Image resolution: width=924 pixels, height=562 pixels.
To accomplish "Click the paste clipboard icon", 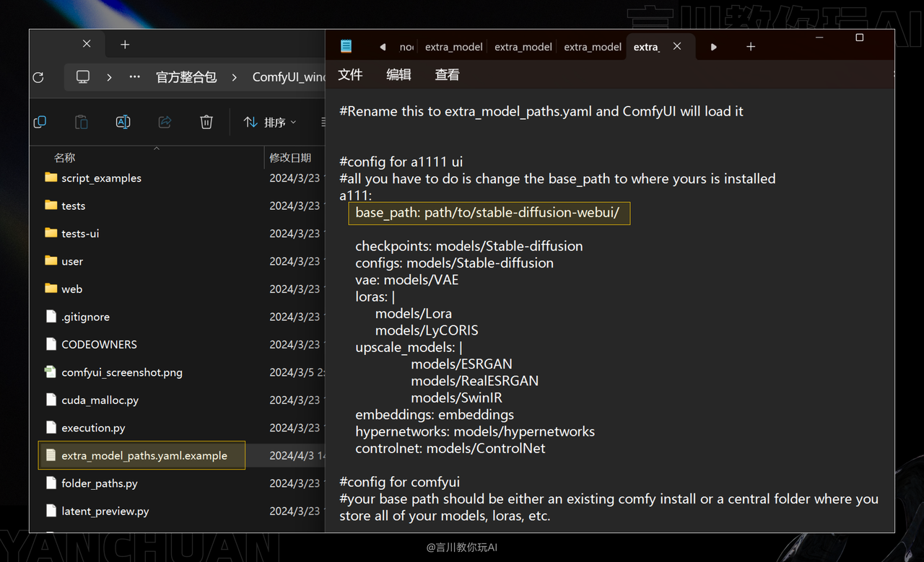I will pos(82,123).
